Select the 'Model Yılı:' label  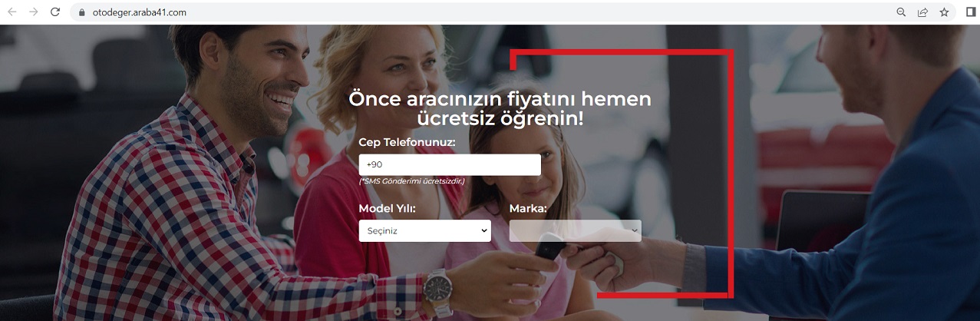pyautogui.click(x=388, y=209)
